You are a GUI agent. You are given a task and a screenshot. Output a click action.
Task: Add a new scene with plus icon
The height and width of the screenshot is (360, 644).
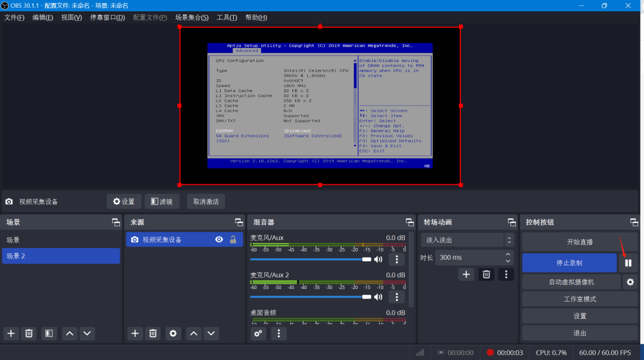click(11, 333)
